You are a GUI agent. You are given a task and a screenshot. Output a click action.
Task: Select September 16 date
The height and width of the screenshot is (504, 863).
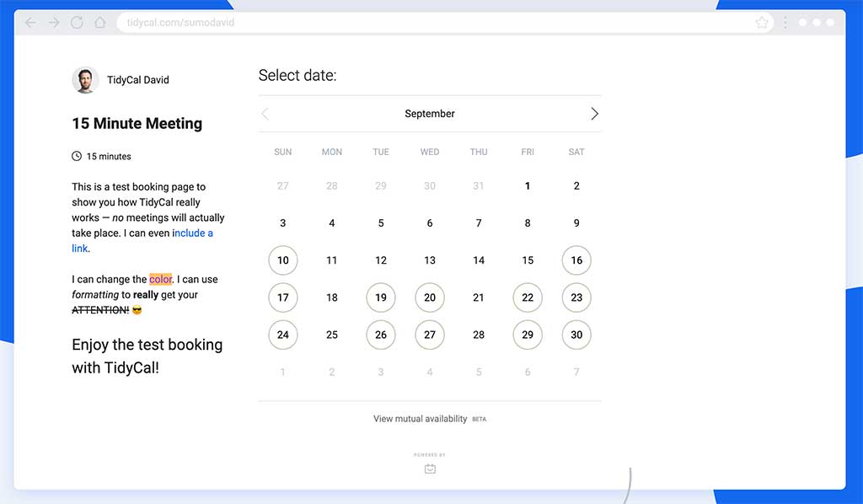tap(576, 260)
